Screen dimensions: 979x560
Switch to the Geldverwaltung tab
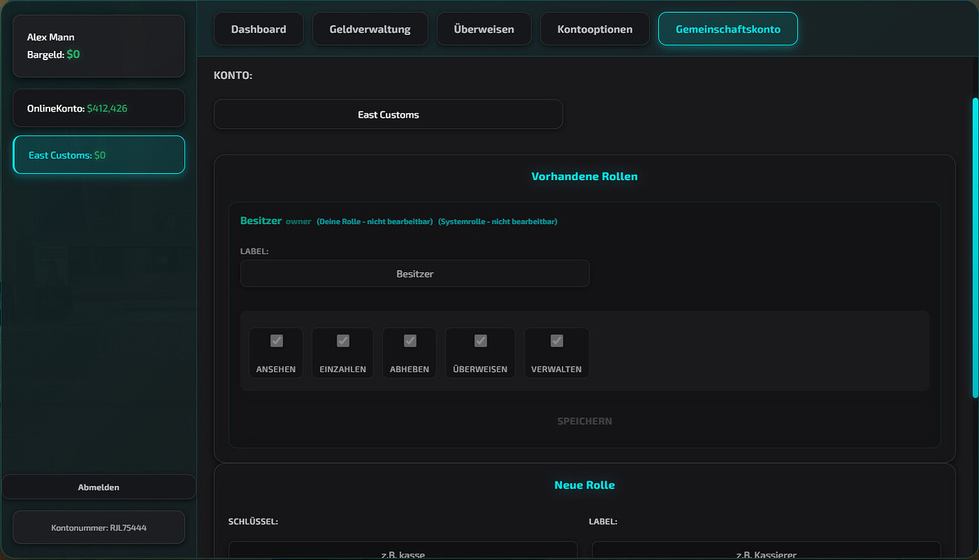[x=370, y=29]
